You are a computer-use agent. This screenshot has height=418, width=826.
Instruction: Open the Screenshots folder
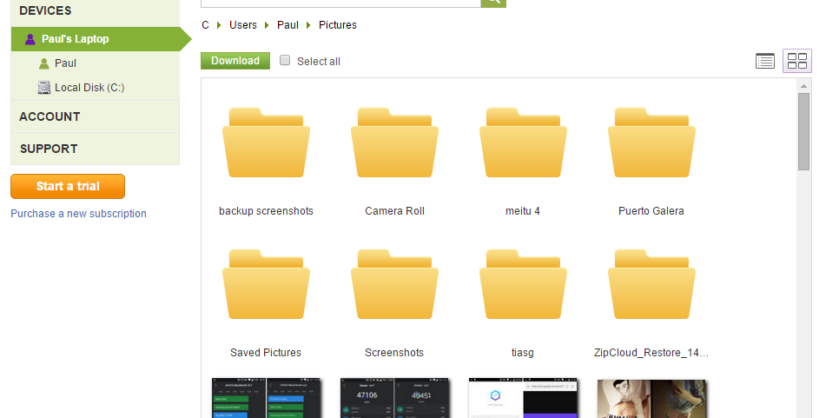[x=395, y=285]
